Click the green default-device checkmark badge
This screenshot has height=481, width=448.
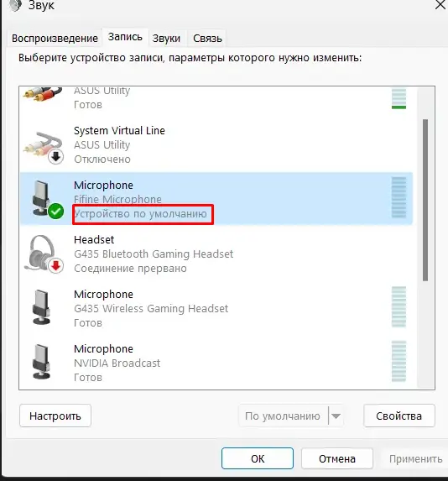(56, 212)
